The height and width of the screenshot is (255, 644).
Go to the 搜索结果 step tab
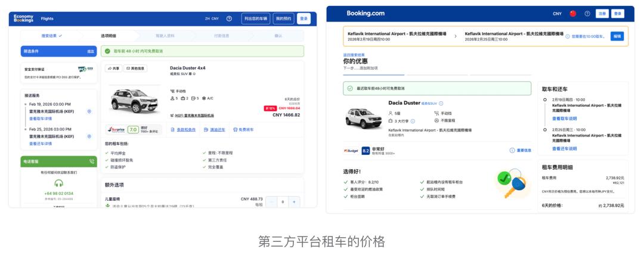point(52,36)
